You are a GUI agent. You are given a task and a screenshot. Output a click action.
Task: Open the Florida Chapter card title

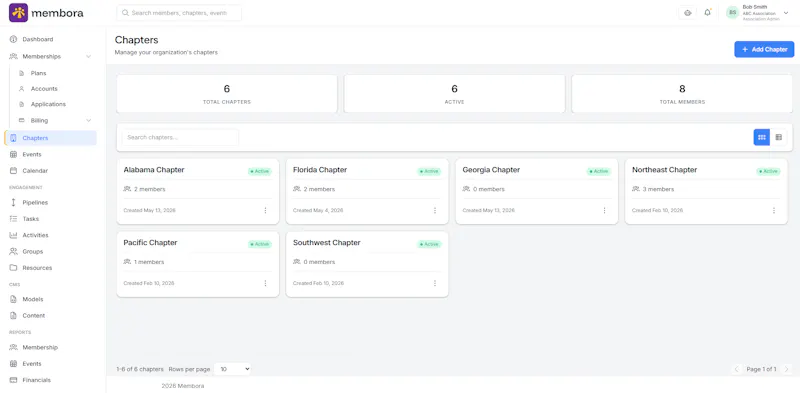coord(320,170)
